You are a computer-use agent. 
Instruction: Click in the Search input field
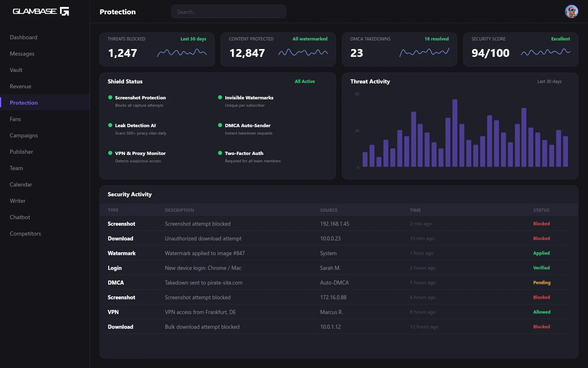[228, 12]
